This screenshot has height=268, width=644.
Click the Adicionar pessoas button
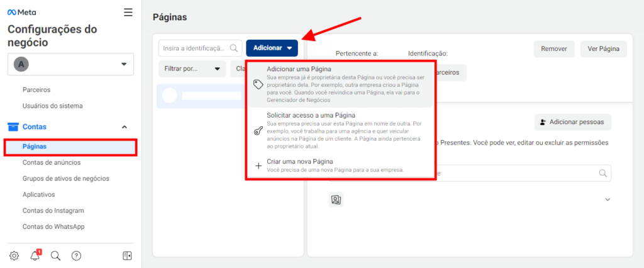(572, 122)
